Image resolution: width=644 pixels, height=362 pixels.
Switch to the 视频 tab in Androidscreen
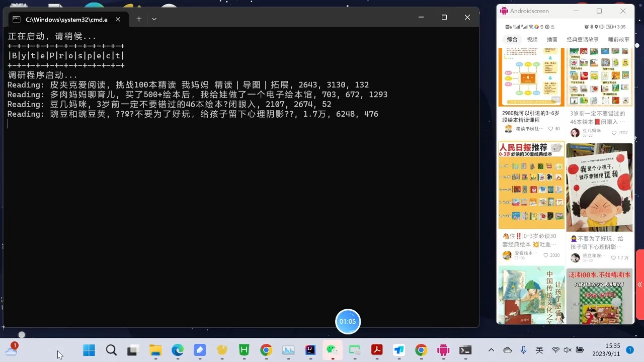coord(532,39)
